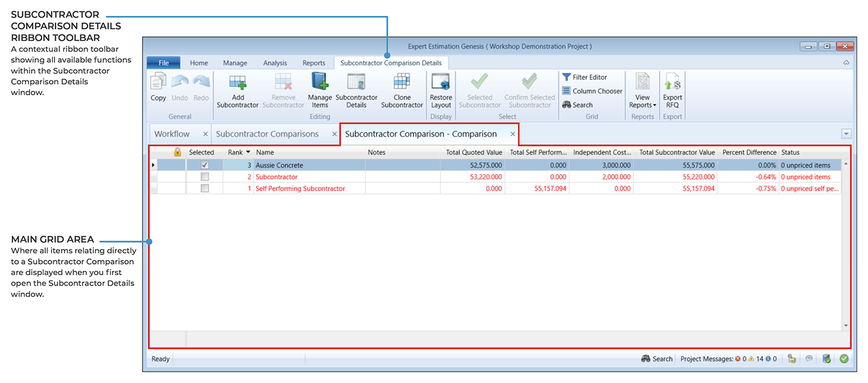Click the Add Subcontractor icon
Viewport: 868px width, 383px height.
coord(238,82)
